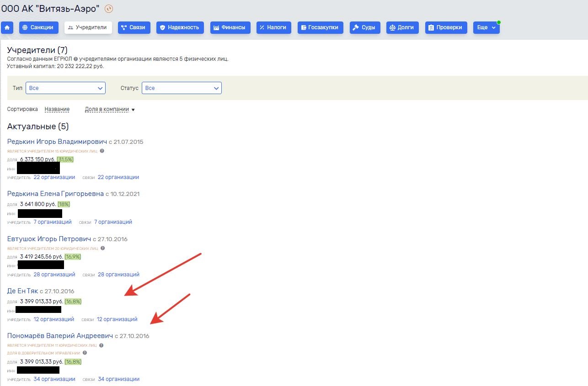Open Де Ен Тяк's учредитель 12 организаций link
Viewport: 588px width, 386px height.
point(53,319)
